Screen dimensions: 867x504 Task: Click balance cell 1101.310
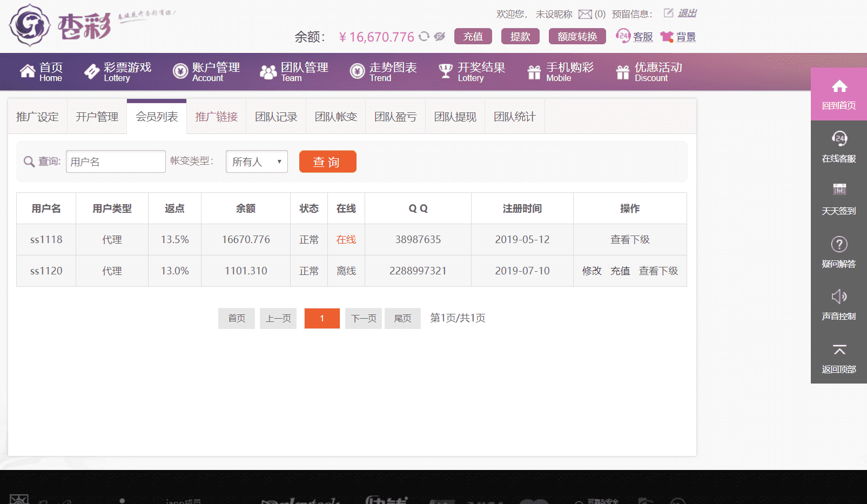pos(246,271)
